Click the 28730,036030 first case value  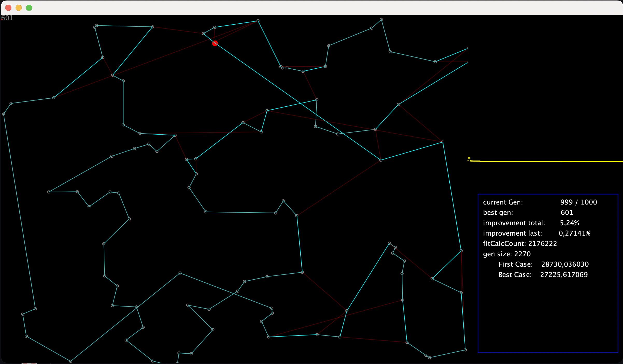coord(565,264)
